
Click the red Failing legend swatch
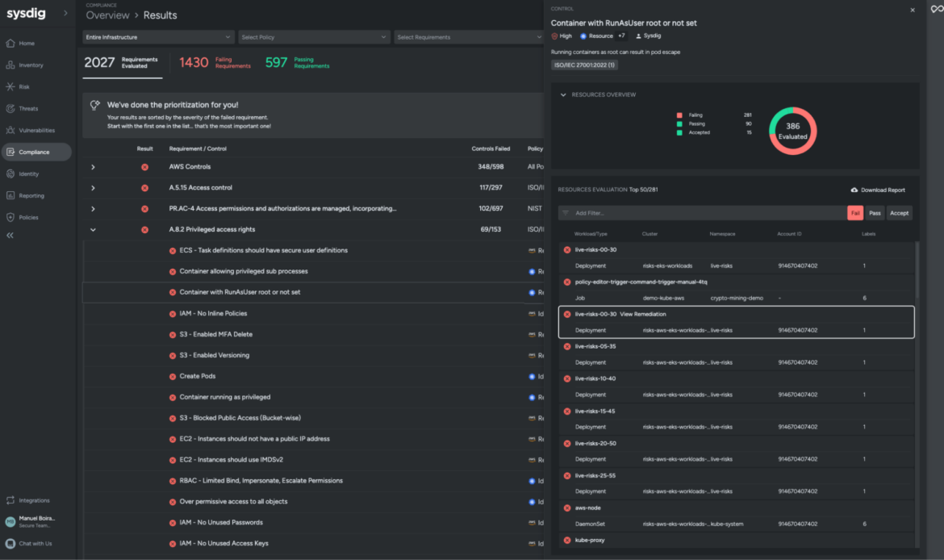click(x=679, y=115)
